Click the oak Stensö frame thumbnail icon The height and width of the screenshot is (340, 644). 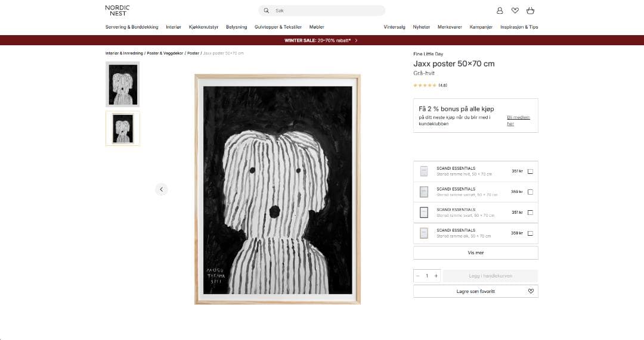(x=424, y=233)
